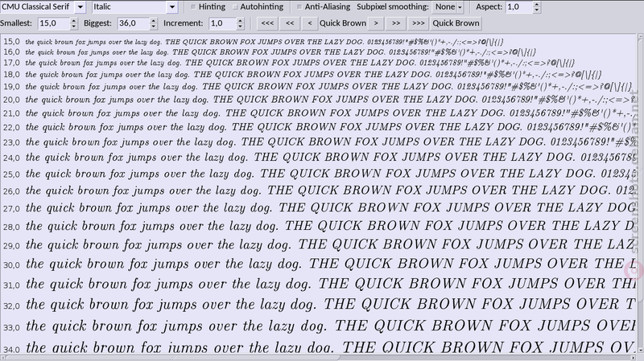Click the Aspect value field
644x361 pixels.
[518, 7]
